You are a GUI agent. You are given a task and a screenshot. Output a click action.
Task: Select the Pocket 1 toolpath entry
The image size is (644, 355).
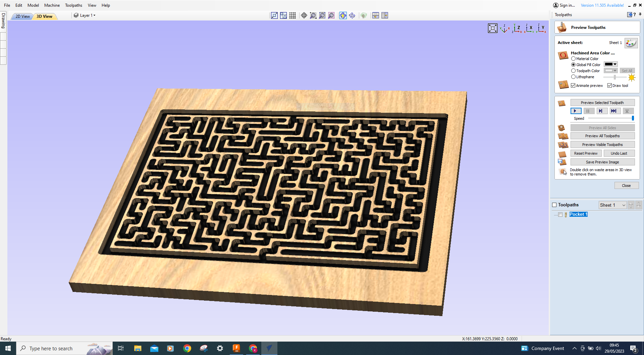pos(578,214)
